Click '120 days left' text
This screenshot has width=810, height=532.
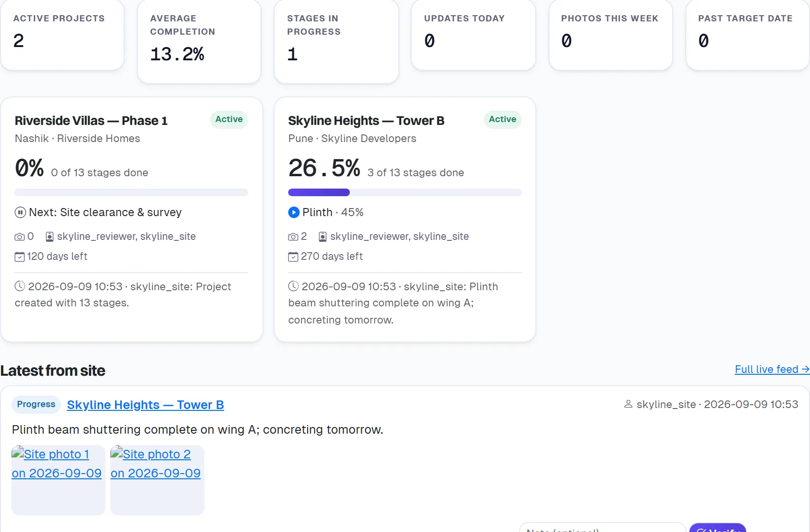pos(57,256)
